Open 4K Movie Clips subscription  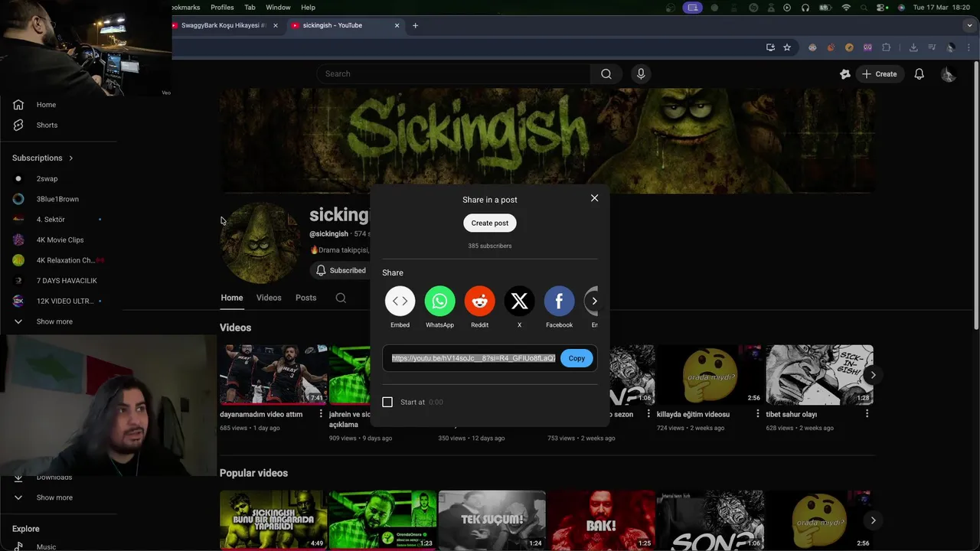point(58,240)
